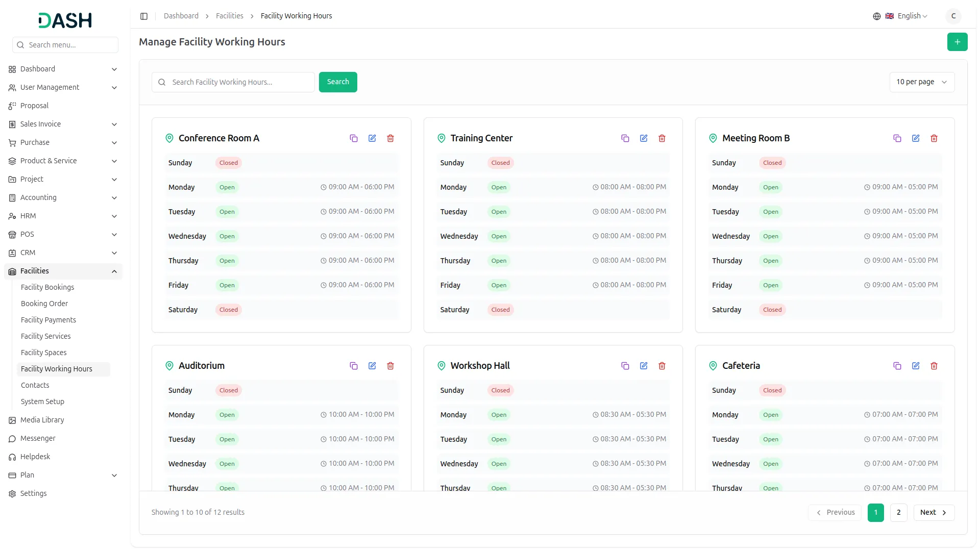Edit Training Center working hours
The height and width of the screenshot is (551, 980).
coord(644,138)
